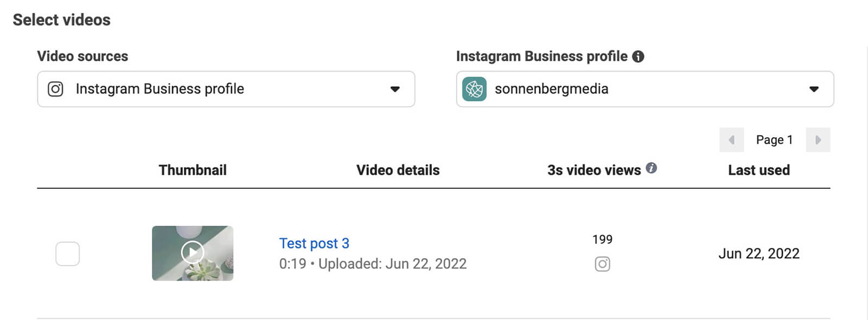Click the 199 video views count

coord(602,240)
